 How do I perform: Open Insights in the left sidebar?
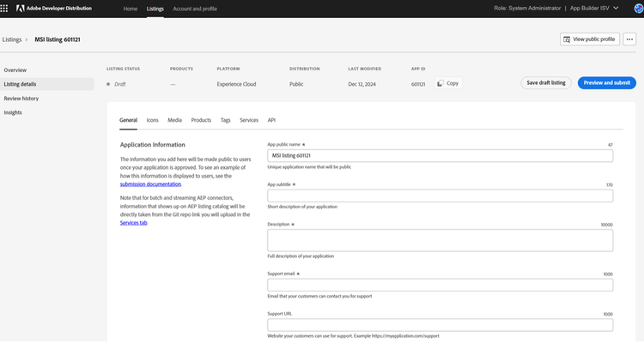coord(13,112)
